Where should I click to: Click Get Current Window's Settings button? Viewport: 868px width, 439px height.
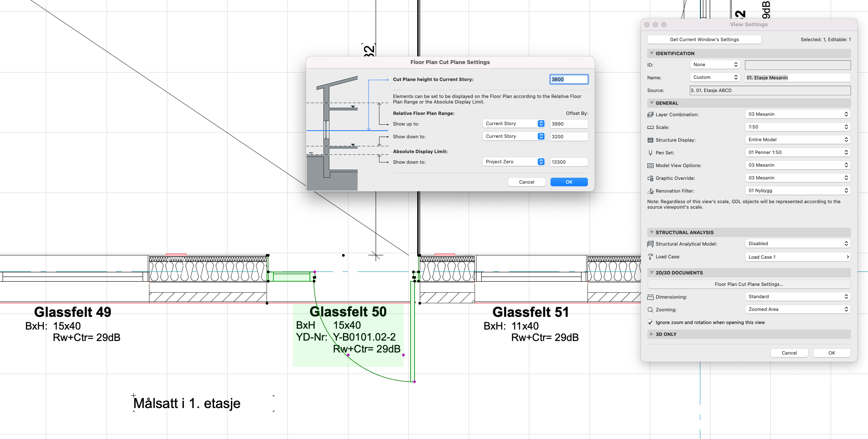click(704, 39)
